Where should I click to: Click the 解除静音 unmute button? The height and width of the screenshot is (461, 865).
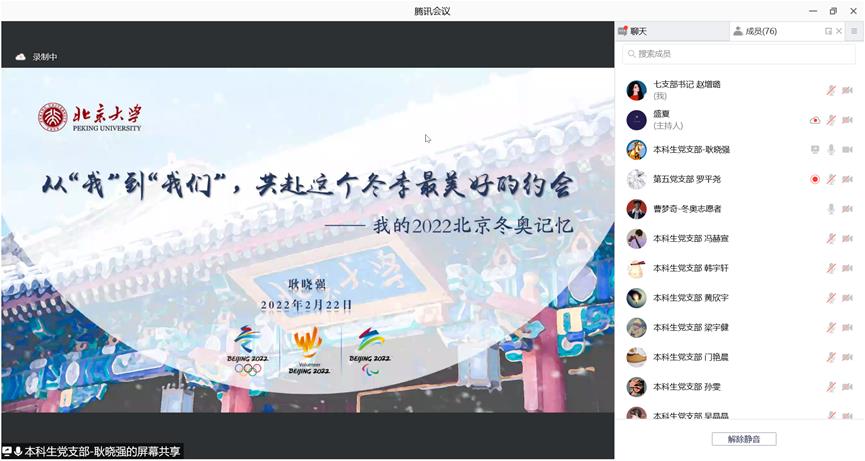pyautogui.click(x=743, y=439)
